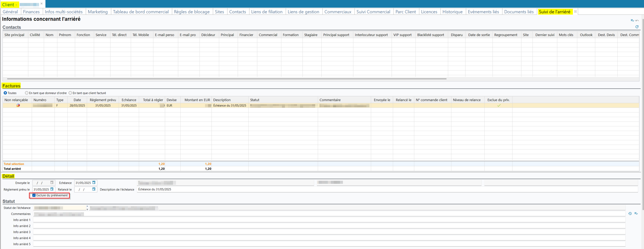The image size is (644, 249).
Task: Open the Règles de blocage tab
Action: [192, 12]
